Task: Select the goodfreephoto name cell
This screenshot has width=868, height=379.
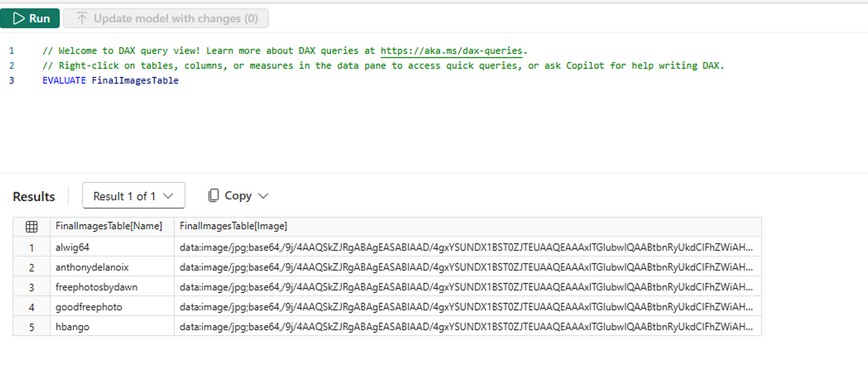Action: click(x=112, y=306)
